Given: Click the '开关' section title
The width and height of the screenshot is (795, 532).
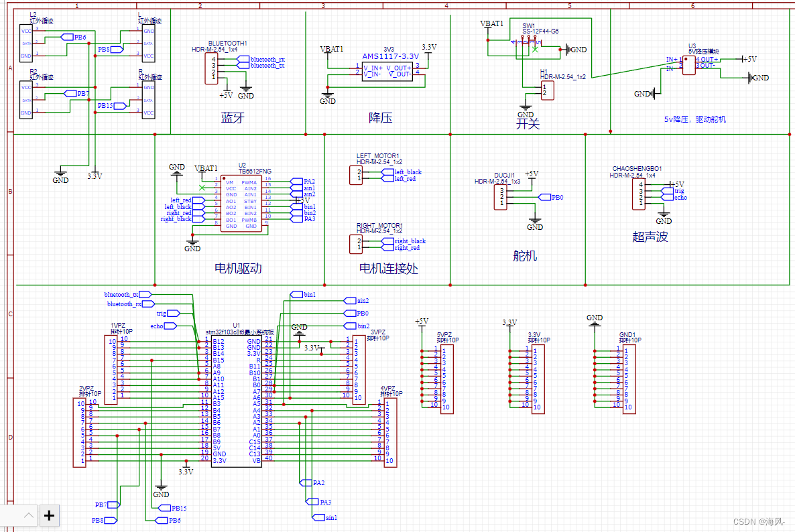Looking at the screenshot, I should (x=528, y=124).
